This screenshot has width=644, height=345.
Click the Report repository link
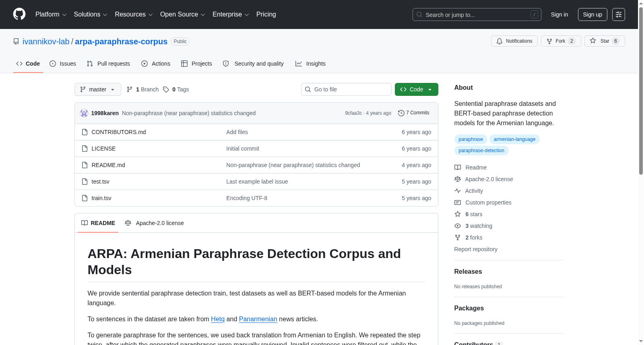tap(476, 249)
